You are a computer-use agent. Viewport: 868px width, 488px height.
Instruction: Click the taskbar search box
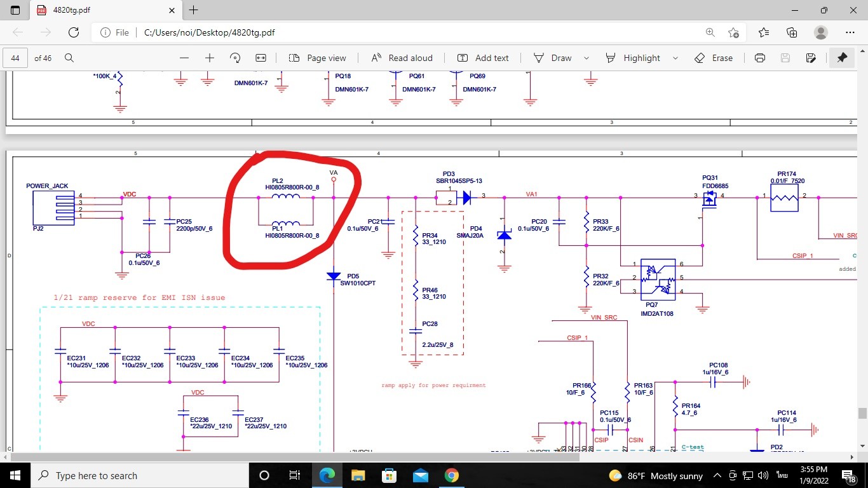[x=140, y=475]
